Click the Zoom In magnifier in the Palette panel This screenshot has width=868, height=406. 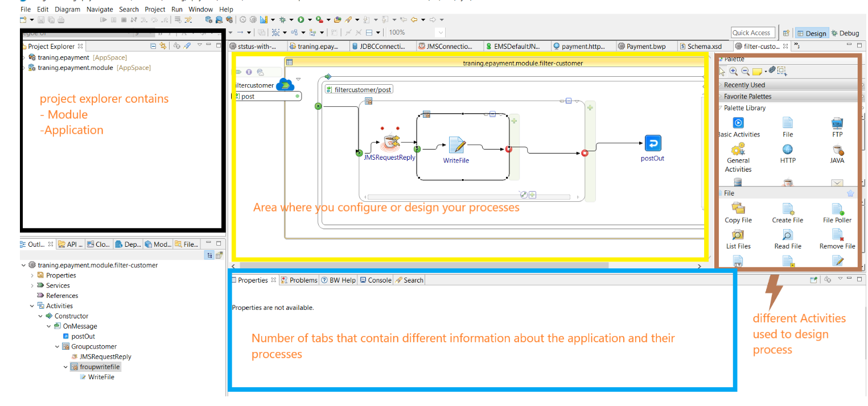pyautogui.click(x=734, y=71)
